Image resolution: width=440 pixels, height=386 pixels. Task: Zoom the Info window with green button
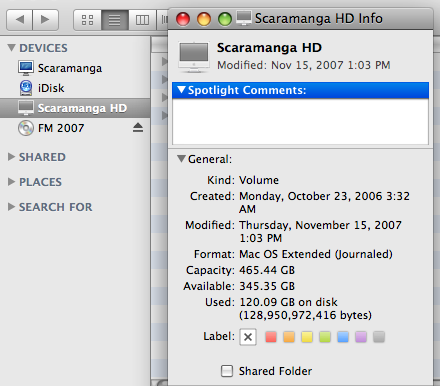click(225, 19)
